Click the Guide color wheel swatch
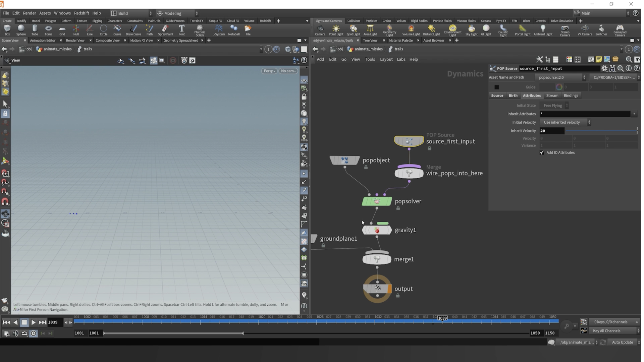Screen dimensions: 644x362 (x=559, y=87)
